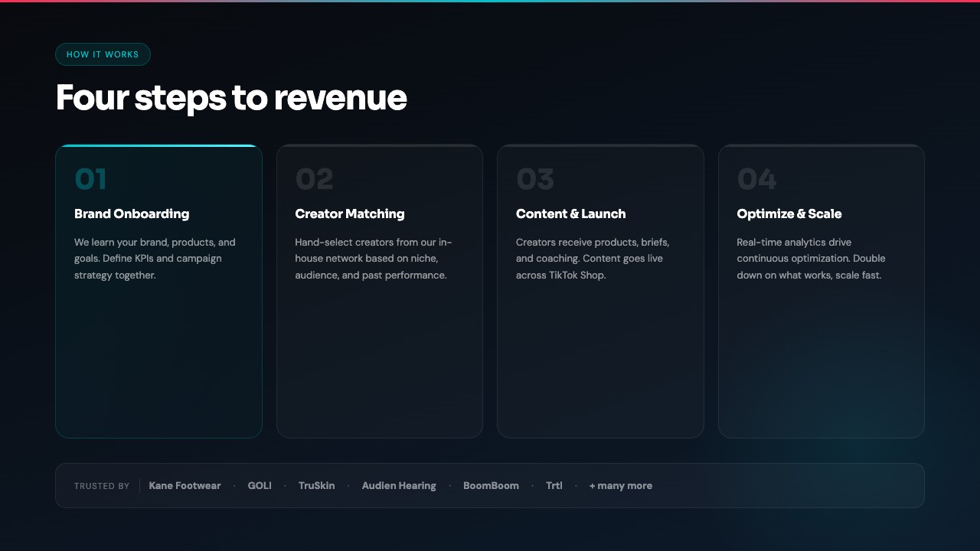Select the step number 04 on fourth card
Image resolution: width=980 pixels, height=551 pixels.
(756, 179)
